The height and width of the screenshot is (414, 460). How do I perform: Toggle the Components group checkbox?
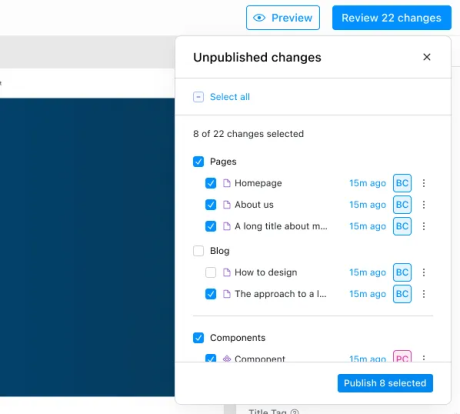click(x=198, y=338)
